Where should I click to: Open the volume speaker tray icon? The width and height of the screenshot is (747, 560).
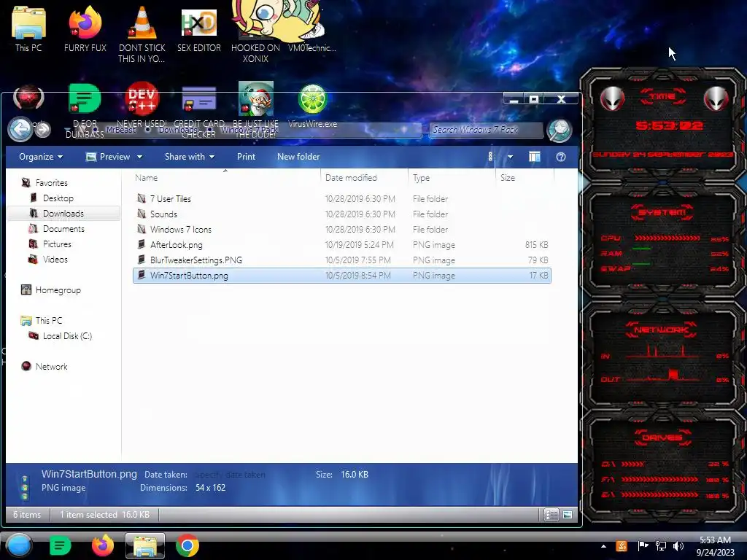[678, 546]
